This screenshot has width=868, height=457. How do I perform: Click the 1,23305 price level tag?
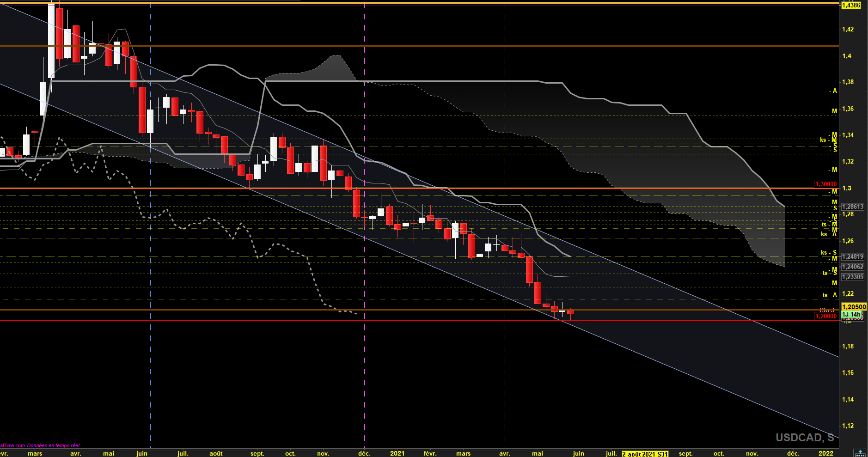pos(853,277)
